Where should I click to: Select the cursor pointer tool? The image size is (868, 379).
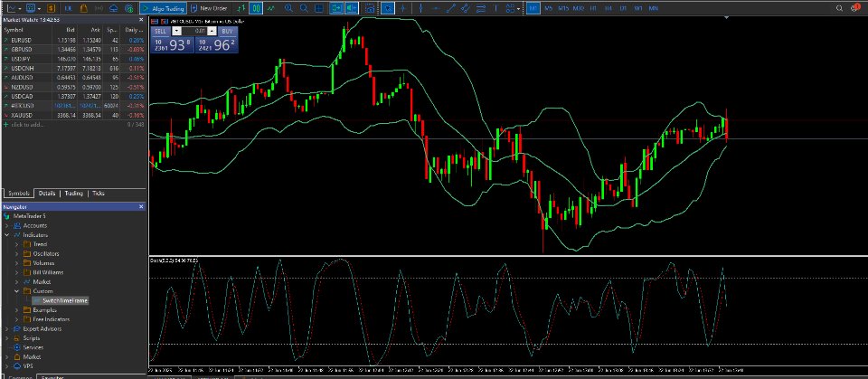(388, 8)
